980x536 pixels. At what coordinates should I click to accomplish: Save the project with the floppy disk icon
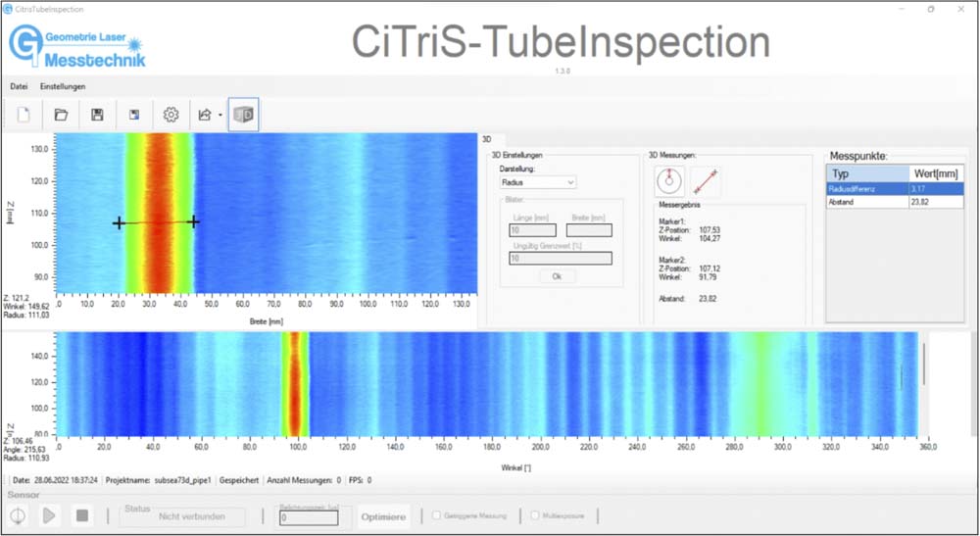pos(97,115)
